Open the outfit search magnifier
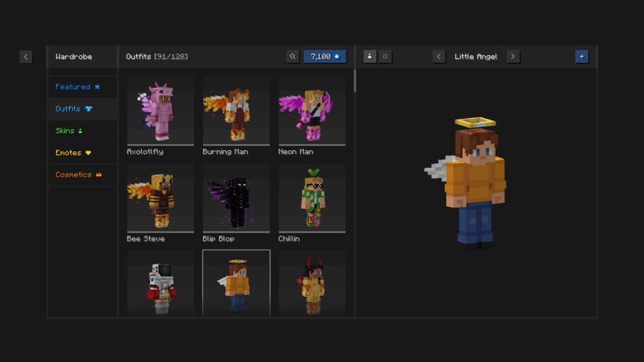 293,57
